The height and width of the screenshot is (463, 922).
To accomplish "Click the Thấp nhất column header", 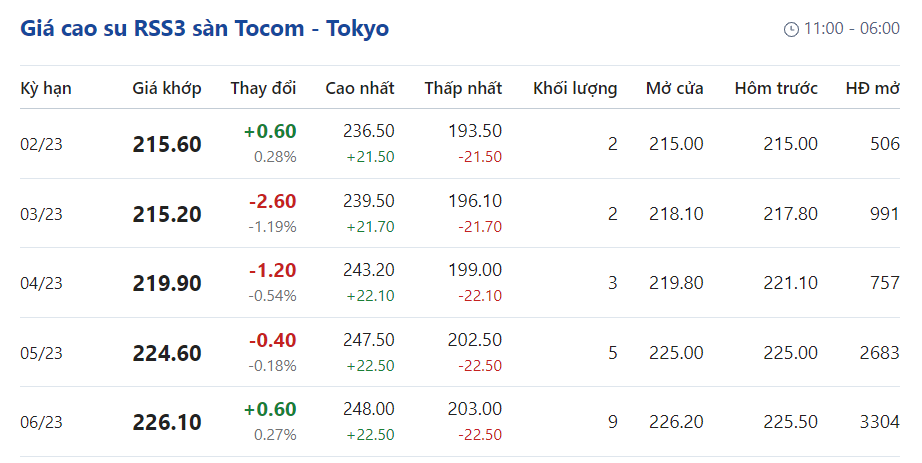I will (463, 88).
